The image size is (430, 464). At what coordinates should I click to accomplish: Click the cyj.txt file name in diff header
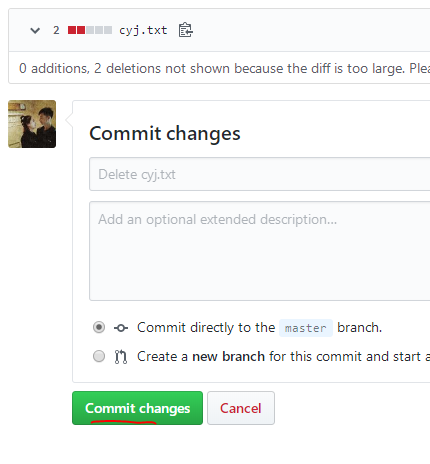(x=143, y=30)
